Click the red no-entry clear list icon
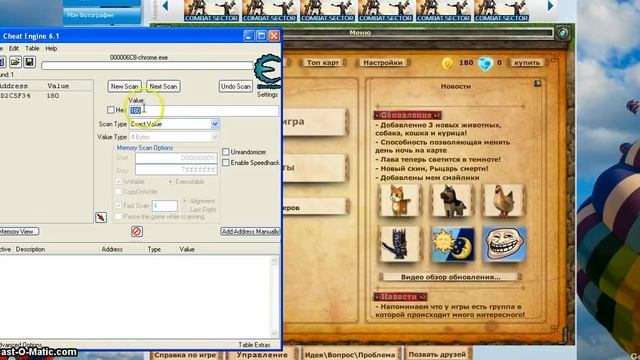Image resolution: width=640 pixels, height=360 pixels. (137, 231)
